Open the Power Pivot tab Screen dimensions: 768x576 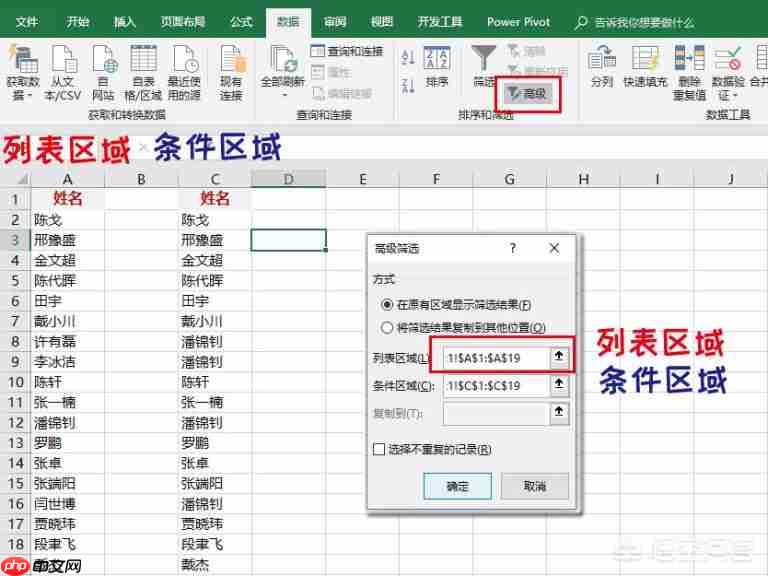pyautogui.click(x=518, y=22)
